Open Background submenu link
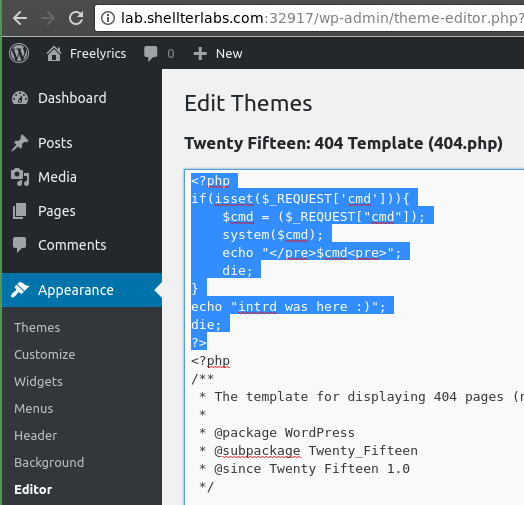Image resolution: width=524 pixels, height=505 pixels. [x=49, y=463]
